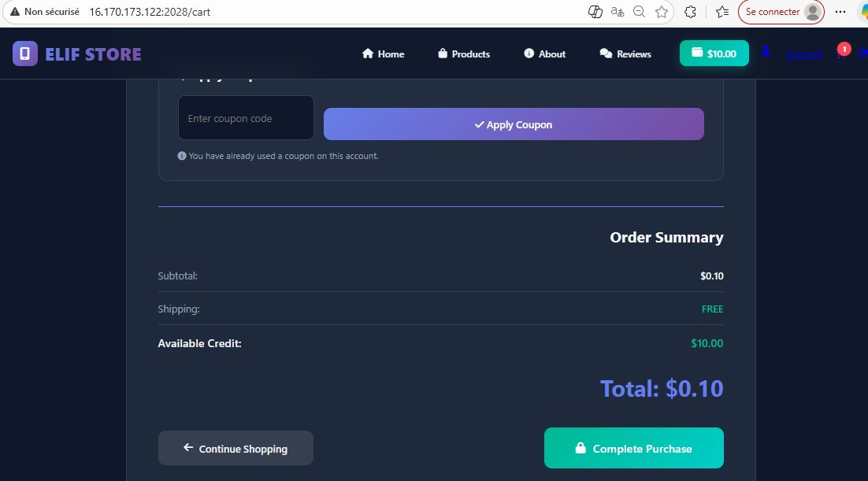Screen dimensions: 868x481
Task: Open the browser three-dot settings menu
Action: [840, 12]
